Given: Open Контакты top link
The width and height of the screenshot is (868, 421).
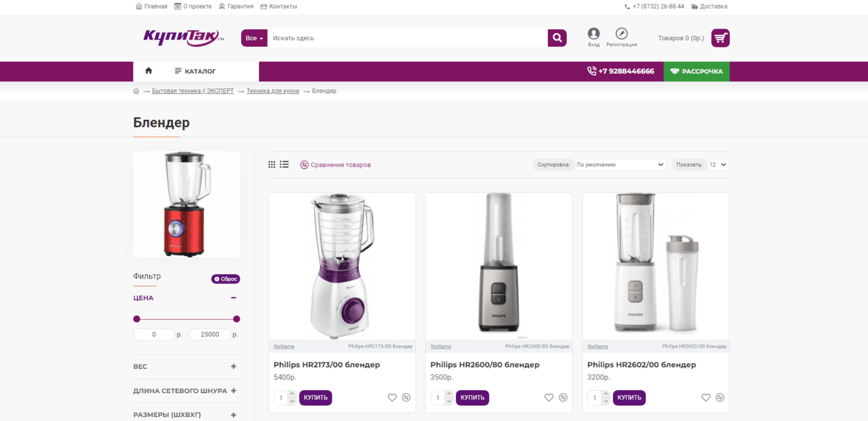Looking at the screenshot, I should (279, 6).
